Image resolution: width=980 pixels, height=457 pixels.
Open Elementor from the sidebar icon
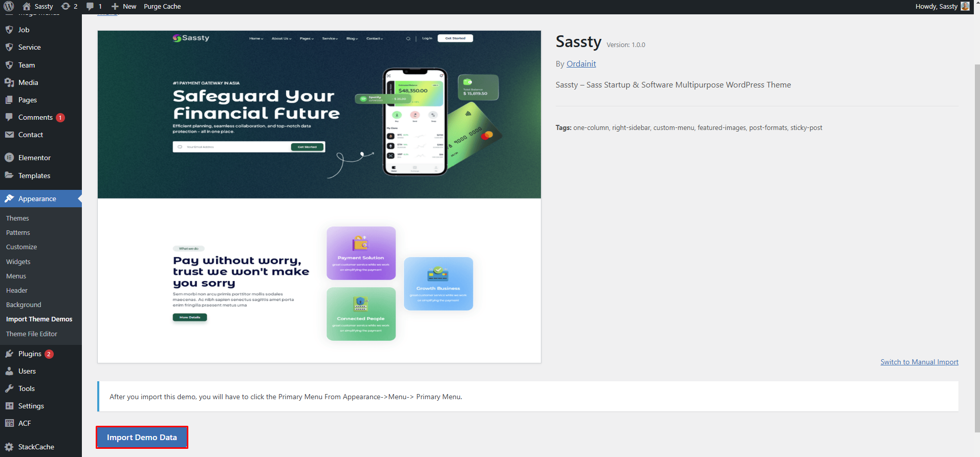click(9, 158)
